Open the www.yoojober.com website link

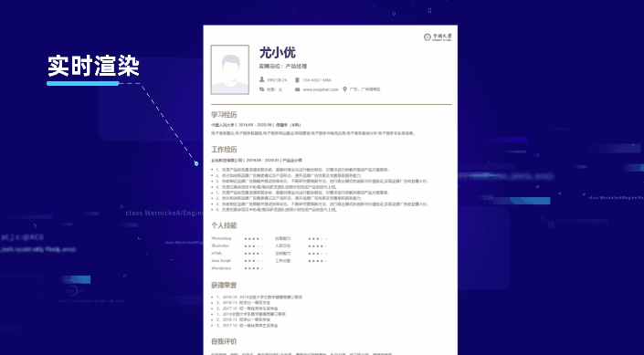tap(321, 89)
